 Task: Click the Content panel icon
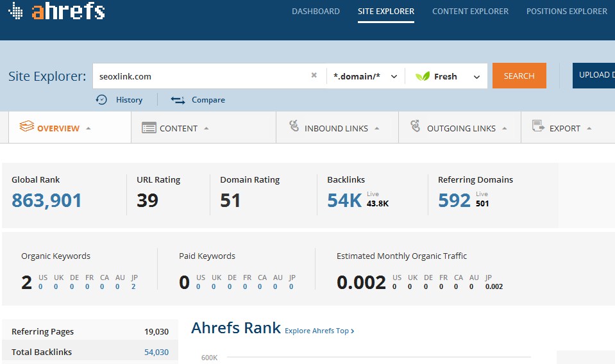pos(149,128)
